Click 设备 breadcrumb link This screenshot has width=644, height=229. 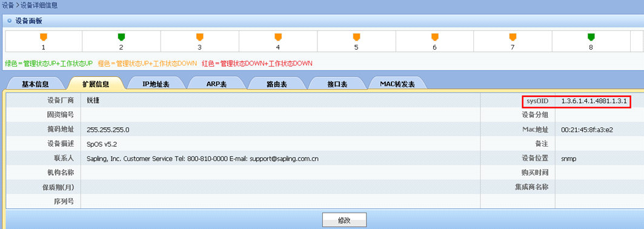pos(8,5)
